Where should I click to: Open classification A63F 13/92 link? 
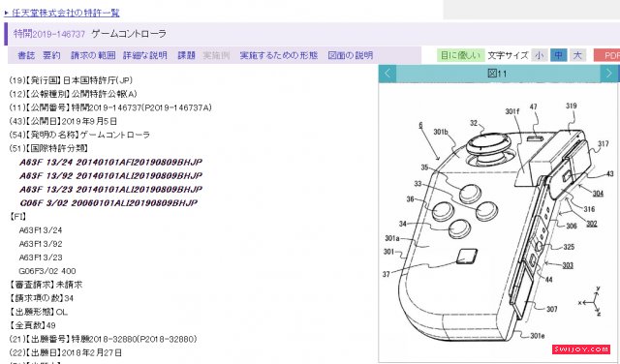[110, 175]
